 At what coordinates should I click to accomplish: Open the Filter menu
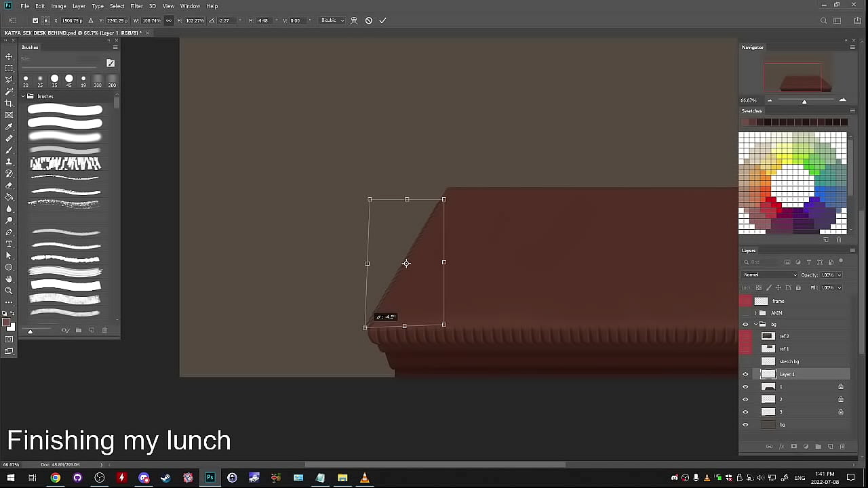coord(136,6)
